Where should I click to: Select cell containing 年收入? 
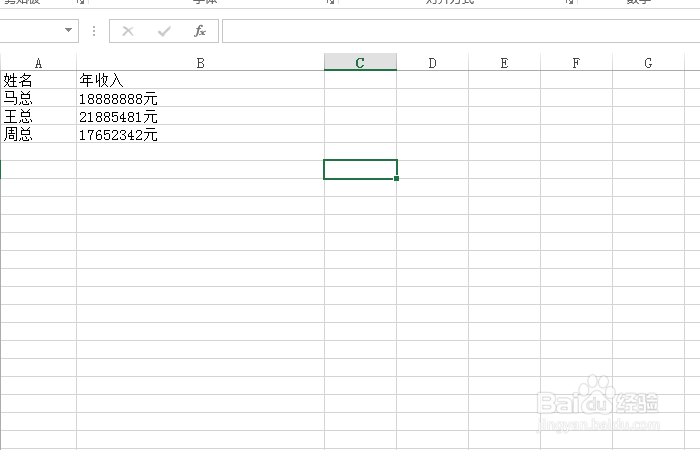(x=200, y=80)
